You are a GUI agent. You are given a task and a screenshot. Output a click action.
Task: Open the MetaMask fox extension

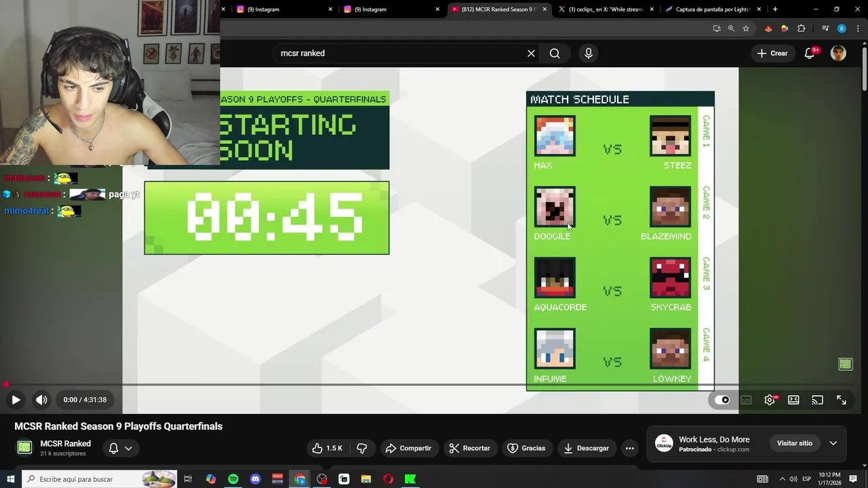point(768,28)
